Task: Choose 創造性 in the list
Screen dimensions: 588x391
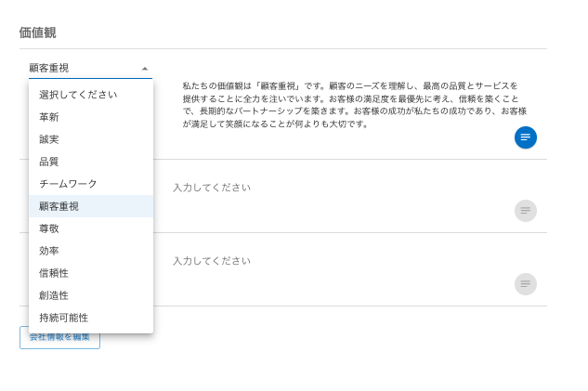Action: 91,295
